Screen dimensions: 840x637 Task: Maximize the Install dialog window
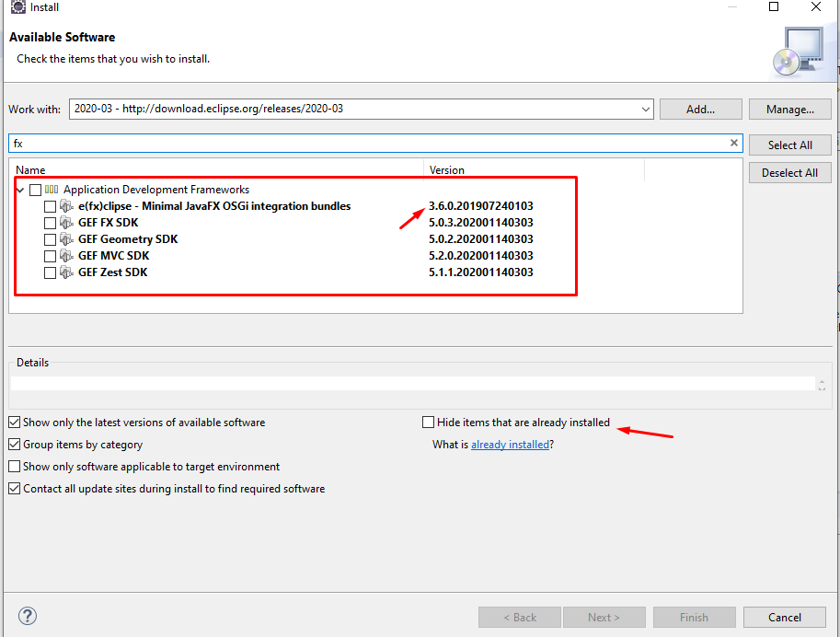(774, 6)
